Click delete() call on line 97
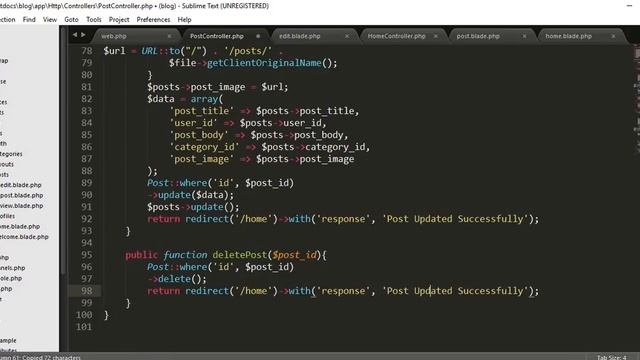The width and height of the screenshot is (640, 360). pyautogui.click(x=180, y=279)
